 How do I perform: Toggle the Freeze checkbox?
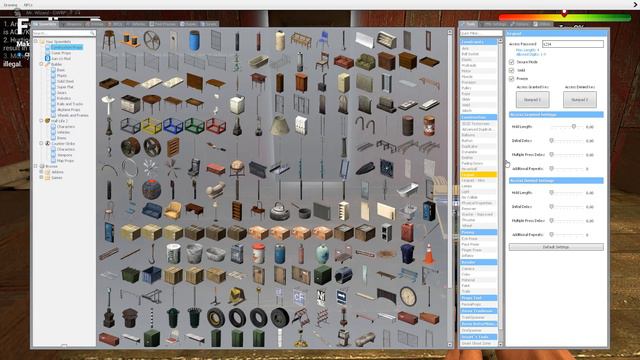pyautogui.click(x=511, y=78)
